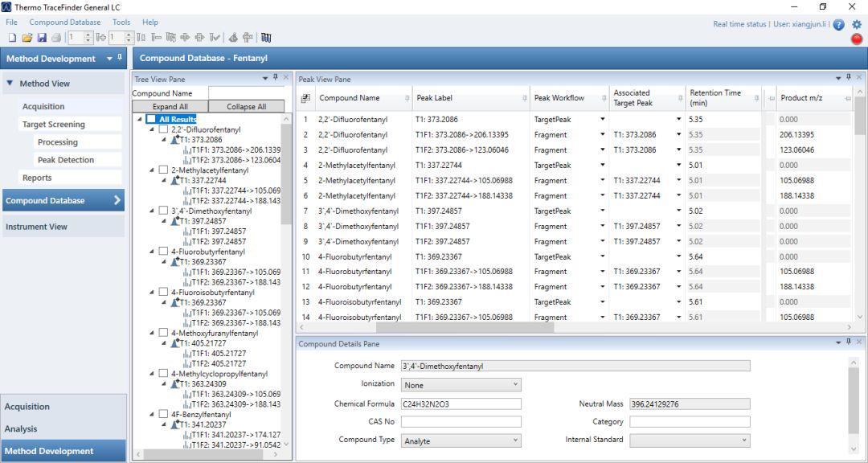Click the Open folder toolbar icon

[27, 38]
